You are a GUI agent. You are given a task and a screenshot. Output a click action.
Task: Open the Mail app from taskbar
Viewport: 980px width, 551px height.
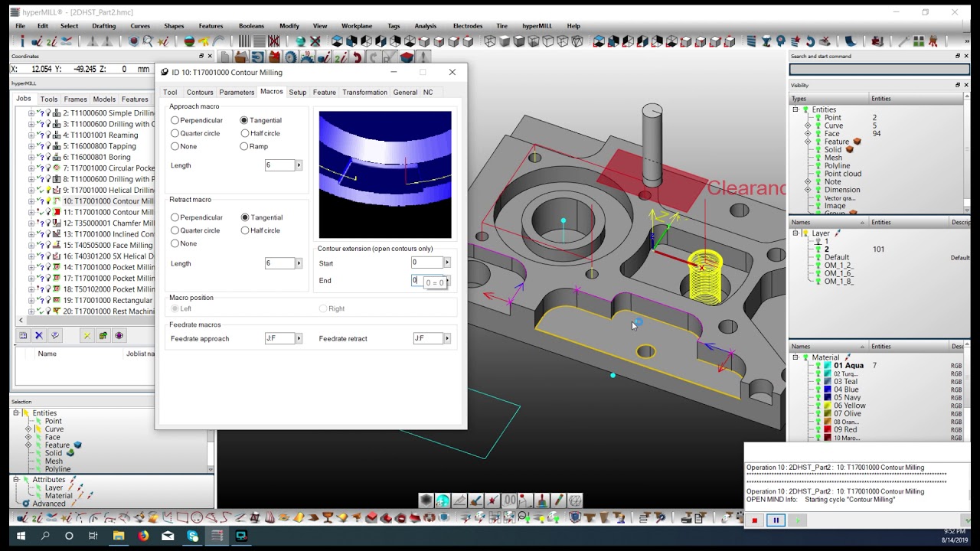[x=168, y=536]
